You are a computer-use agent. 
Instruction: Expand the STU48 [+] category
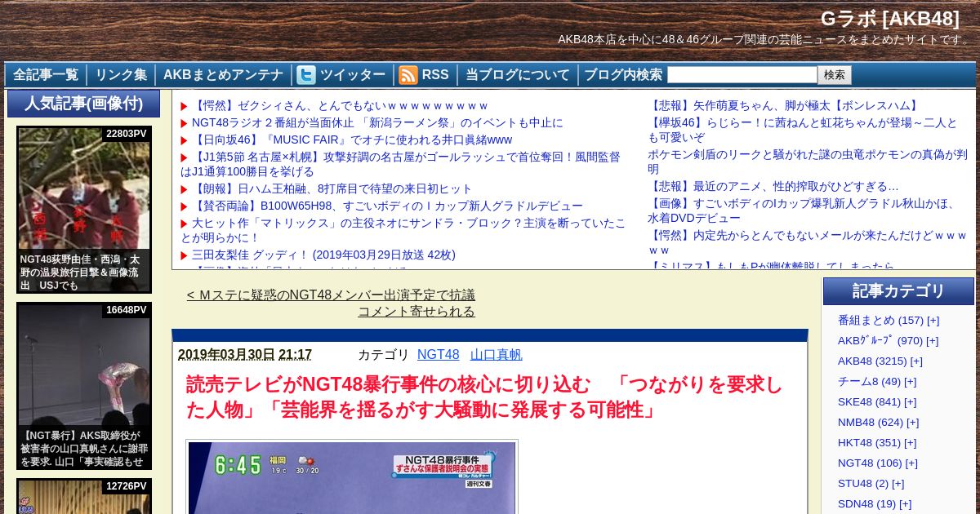tap(898, 484)
